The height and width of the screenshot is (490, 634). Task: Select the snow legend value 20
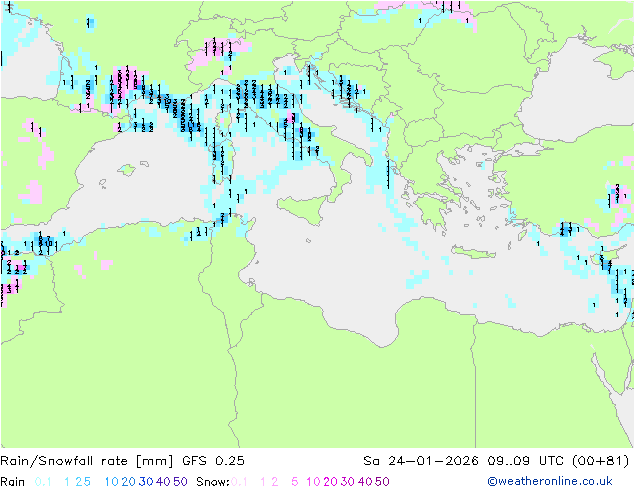pyautogui.click(x=330, y=482)
